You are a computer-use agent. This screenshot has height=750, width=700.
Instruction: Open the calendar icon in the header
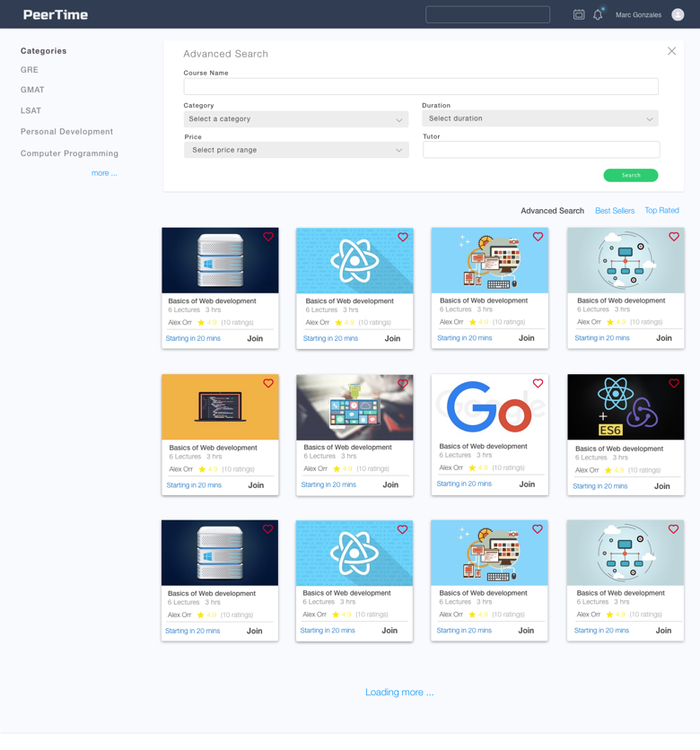pos(579,14)
